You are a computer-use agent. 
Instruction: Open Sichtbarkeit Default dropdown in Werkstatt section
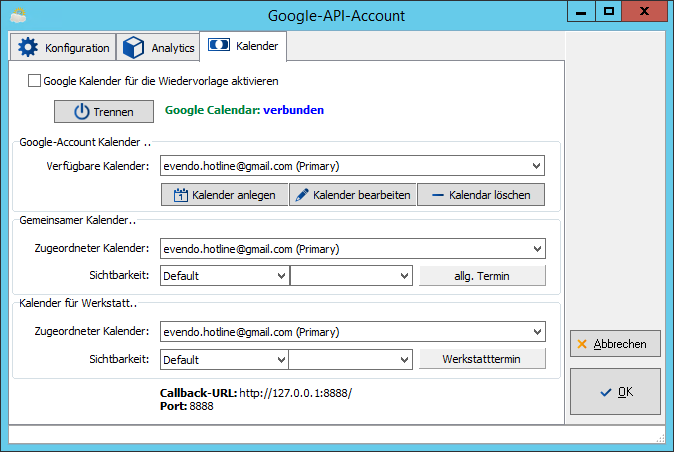tap(281, 359)
